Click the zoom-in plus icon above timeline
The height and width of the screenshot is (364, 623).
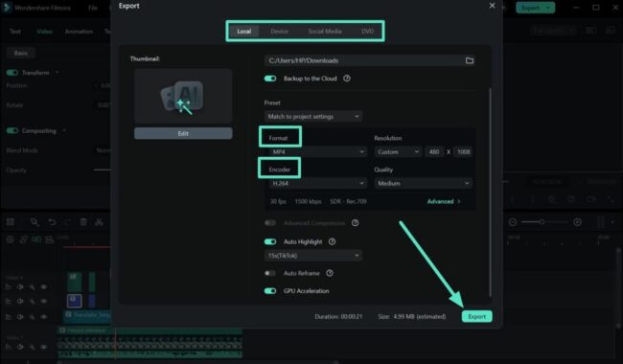pyautogui.click(x=577, y=222)
